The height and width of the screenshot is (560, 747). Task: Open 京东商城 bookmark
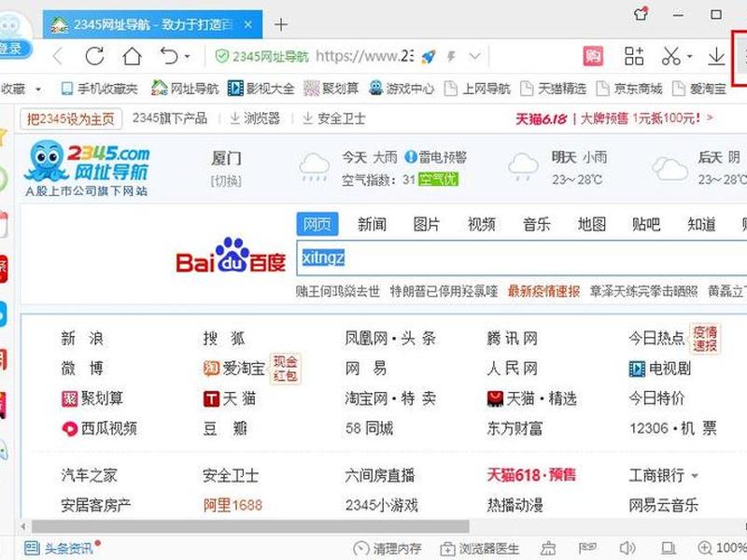point(629,89)
